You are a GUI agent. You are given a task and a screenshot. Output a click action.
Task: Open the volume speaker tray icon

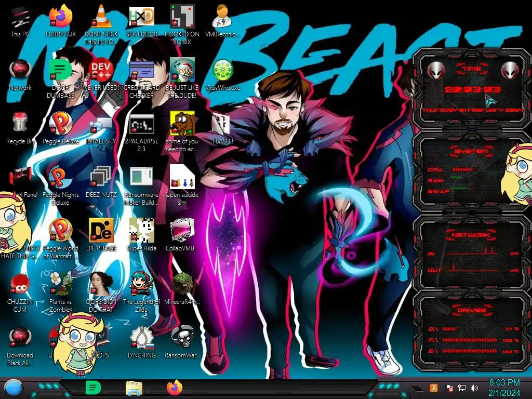click(474, 388)
